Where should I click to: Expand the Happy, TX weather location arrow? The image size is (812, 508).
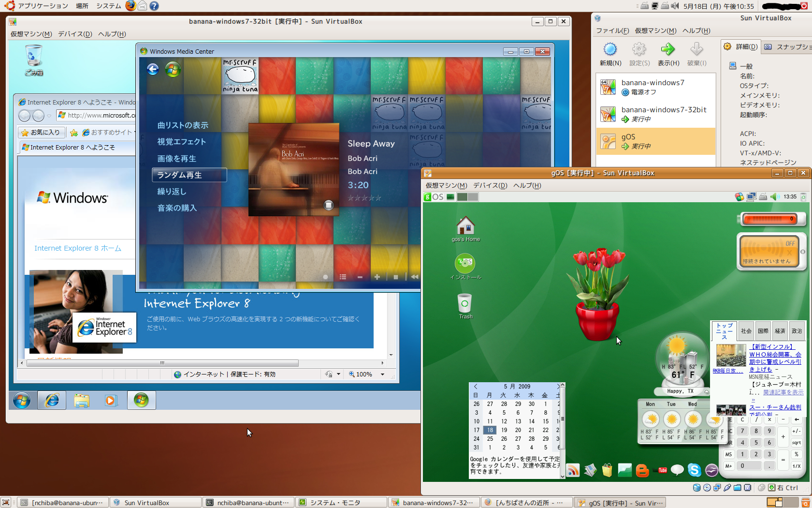pos(706,391)
